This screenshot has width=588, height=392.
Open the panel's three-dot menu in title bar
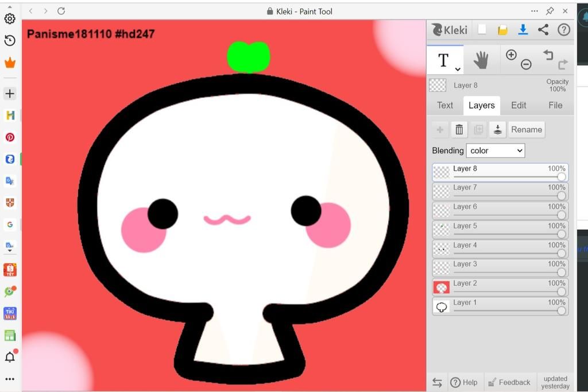[535, 11]
